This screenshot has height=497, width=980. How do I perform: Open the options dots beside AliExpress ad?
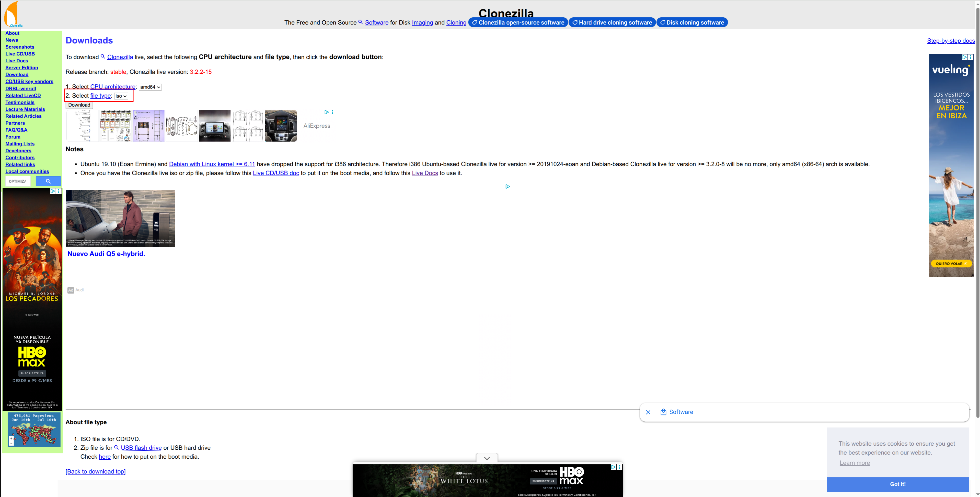(333, 112)
